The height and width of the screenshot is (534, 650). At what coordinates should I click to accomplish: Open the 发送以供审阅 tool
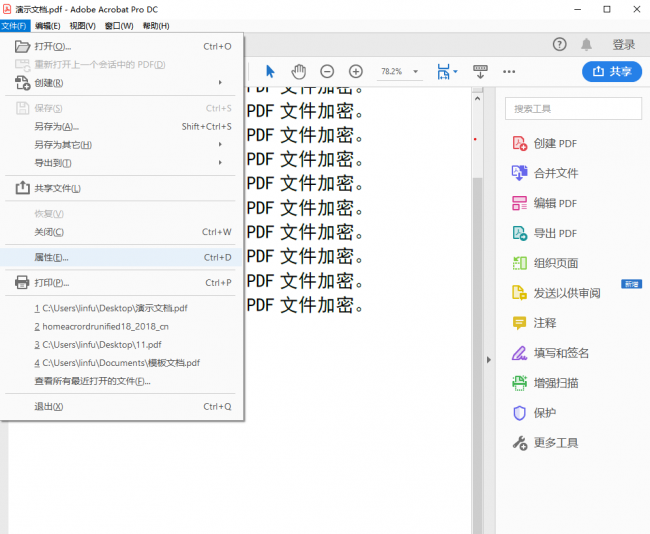click(556, 293)
